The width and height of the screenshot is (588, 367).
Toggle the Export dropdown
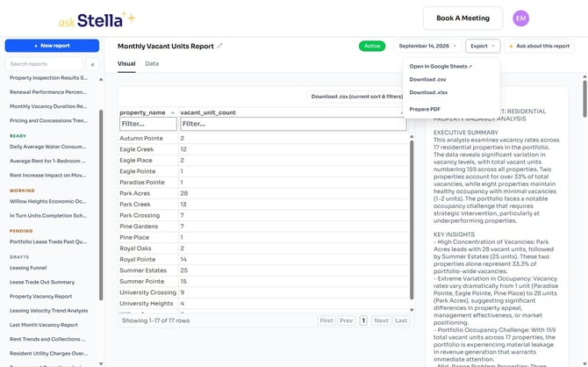(483, 46)
